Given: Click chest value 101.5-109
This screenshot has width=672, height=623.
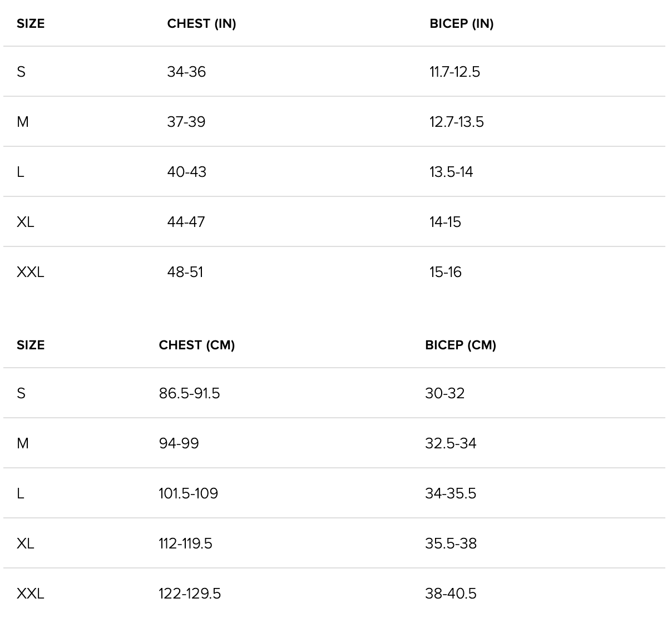Looking at the screenshot, I should (188, 493).
